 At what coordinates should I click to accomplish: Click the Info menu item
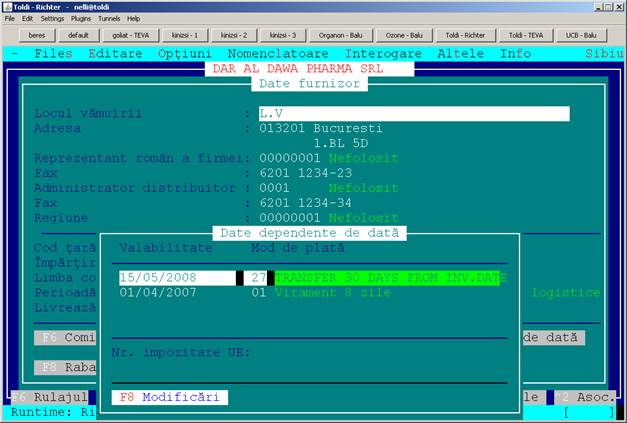516,53
